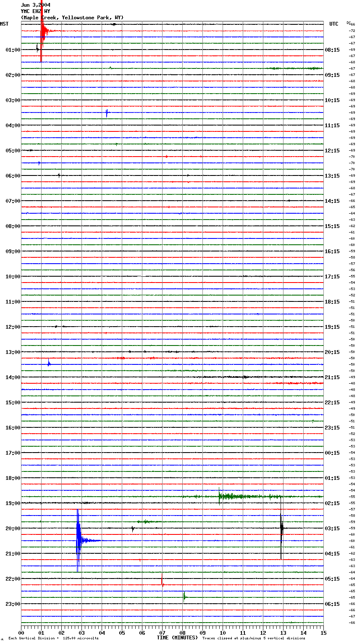Click the TIME (MINUTES) axis title
Image resolution: width=357 pixels, height=644 pixels.
point(177,638)
